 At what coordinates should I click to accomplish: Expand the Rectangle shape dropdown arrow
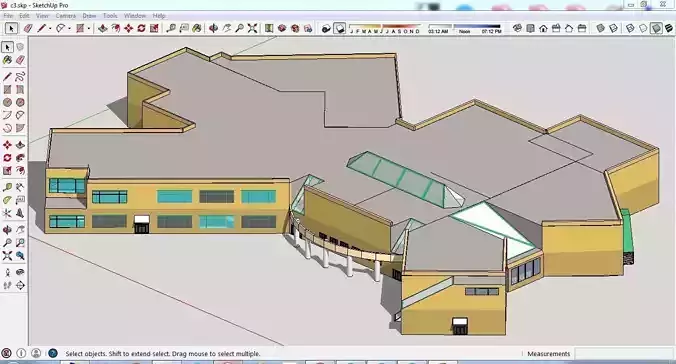pos(89,28)
